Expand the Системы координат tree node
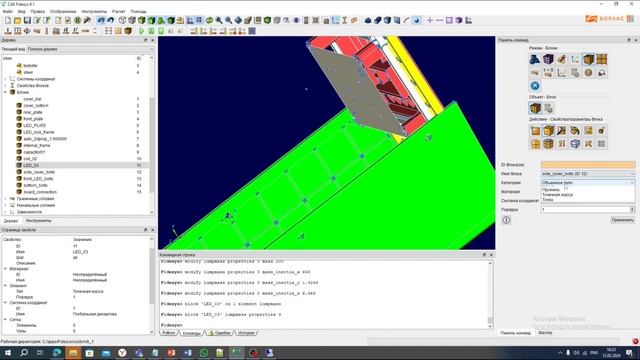 pos(5,79)
